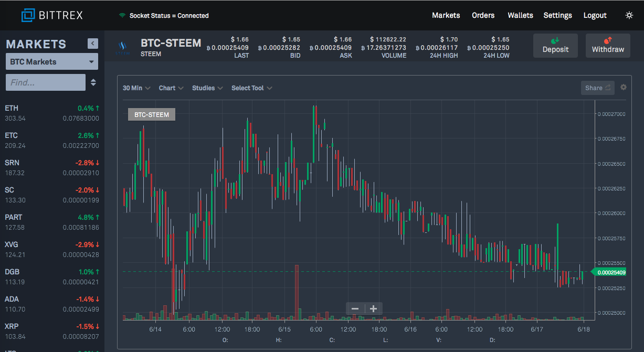The width and height of the screenshot is (644, 352).
Task: Zoom out chart with minus button
Action: [x=355, y=308]
